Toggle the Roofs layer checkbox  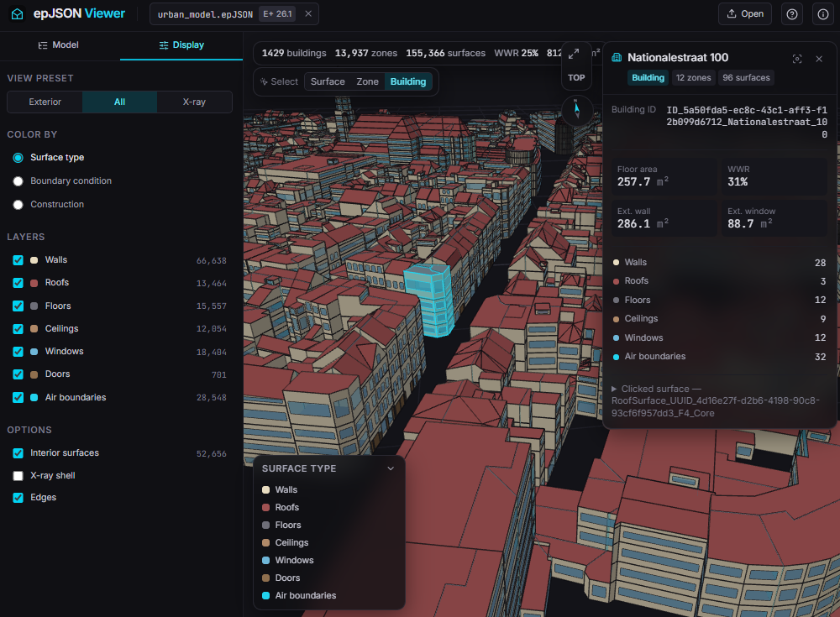(x=18, y=283)
